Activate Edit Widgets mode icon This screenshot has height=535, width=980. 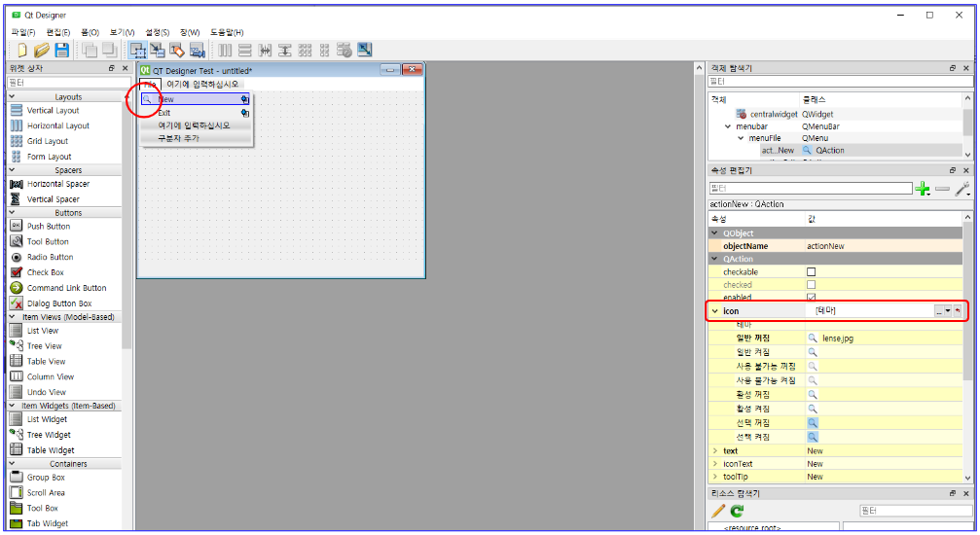coord(137,50)
